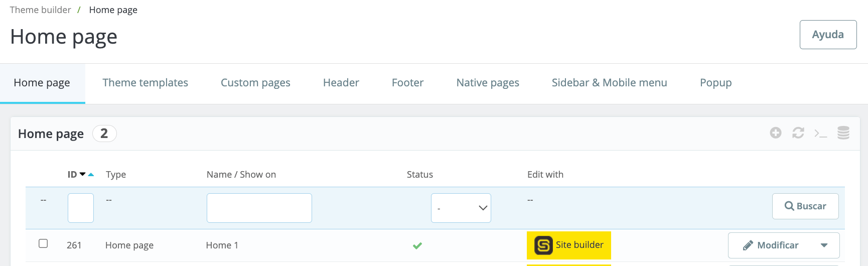This screenshot has height=266, width=868.
Task: Sort ID column descending with down arrow
Action: pyautogui.click(x=83, y=174)
